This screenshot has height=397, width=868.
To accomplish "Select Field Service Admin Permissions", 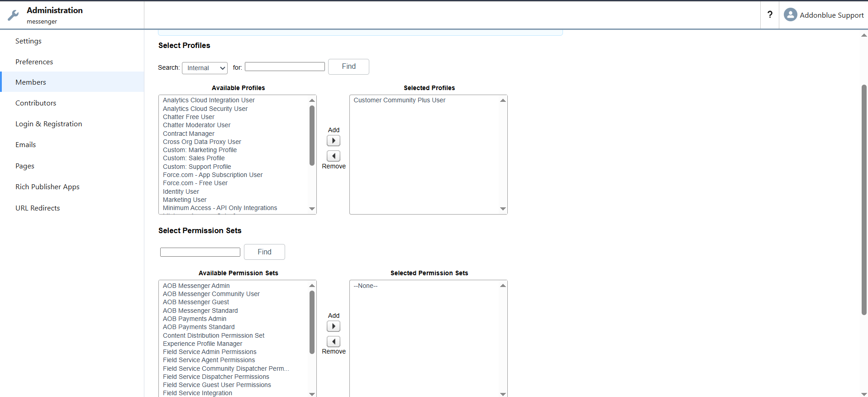I will pyautogui.click(x=210, y=352).
